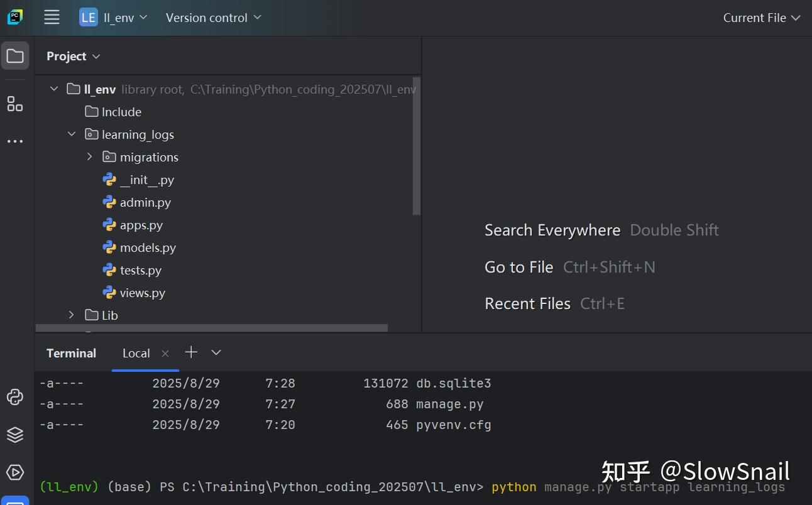Open models.py from the project tree
This screenshot has width=812, height=505.
pyautogui.click(x=148, y=247)
